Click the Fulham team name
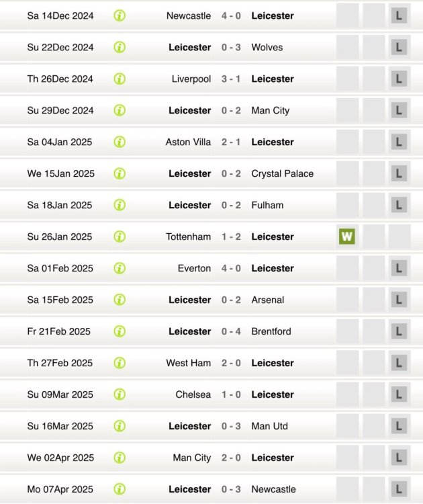The width and height of the screenshot is (423, 504). [267, 205]
